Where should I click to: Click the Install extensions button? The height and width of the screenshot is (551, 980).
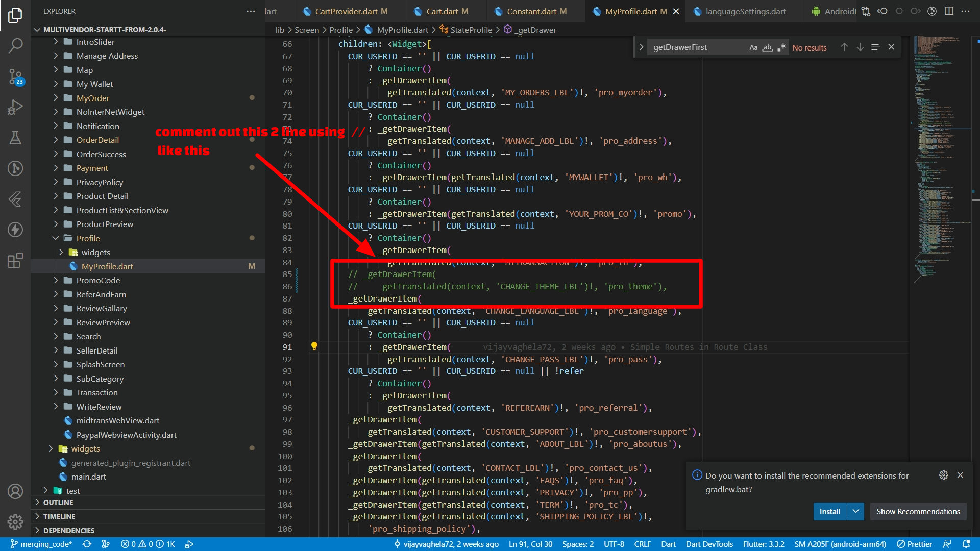829,511
